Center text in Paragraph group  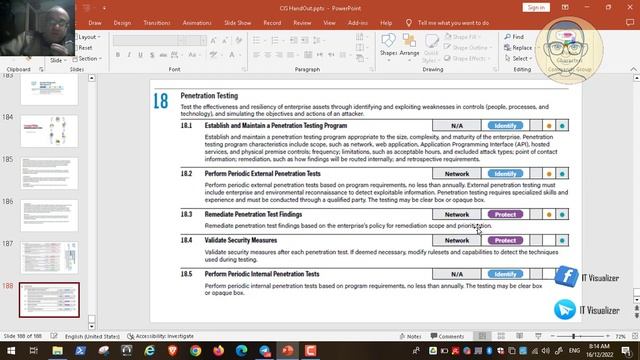click(268, 55)
